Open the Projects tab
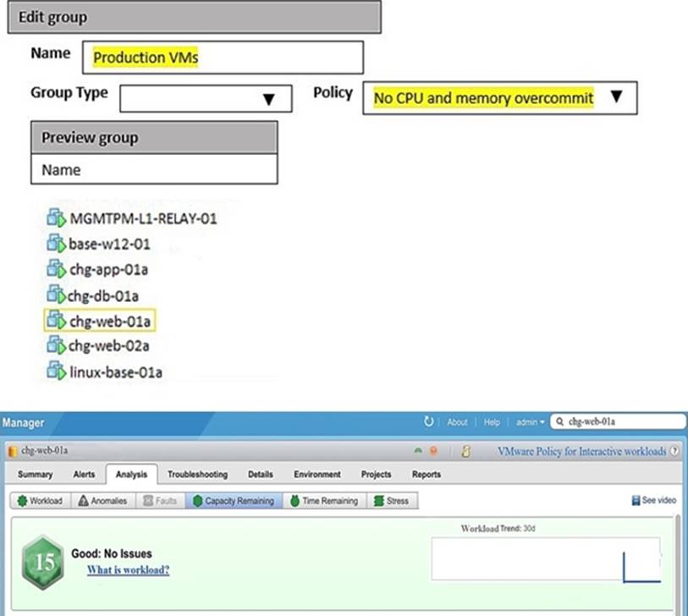The width and height of the screenshot is (688, 616). point(376,475)
